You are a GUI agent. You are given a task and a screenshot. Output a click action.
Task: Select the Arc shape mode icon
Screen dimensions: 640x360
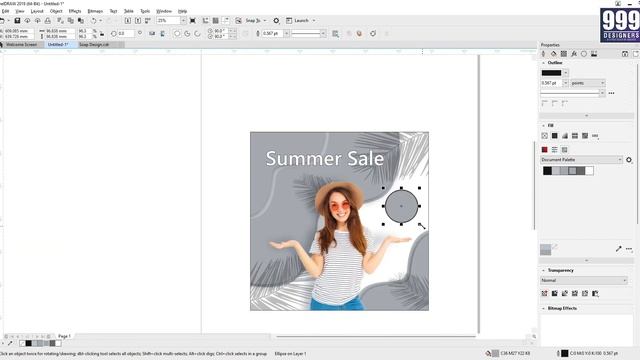[198, 33]
